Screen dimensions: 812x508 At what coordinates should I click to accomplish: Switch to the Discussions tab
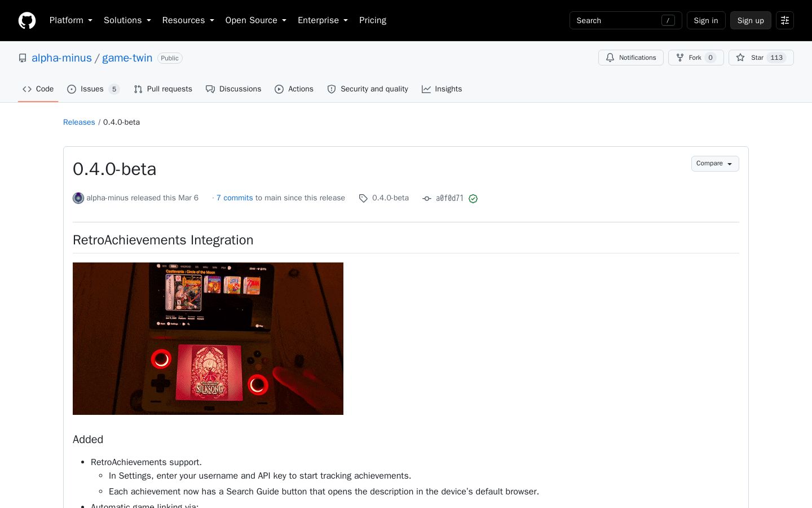click(x=233, y=89)
